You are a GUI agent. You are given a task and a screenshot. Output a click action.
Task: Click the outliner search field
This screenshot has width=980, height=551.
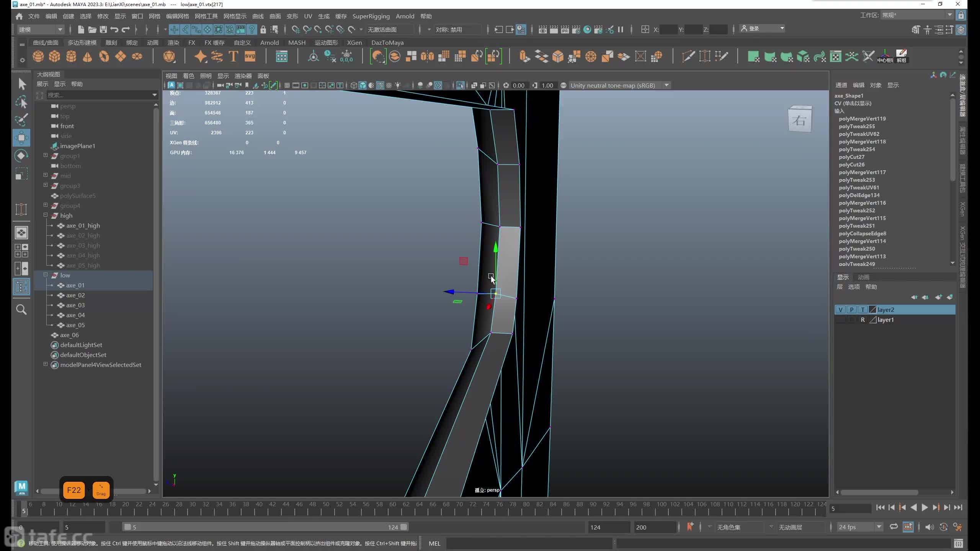click(x=102, y=95)
